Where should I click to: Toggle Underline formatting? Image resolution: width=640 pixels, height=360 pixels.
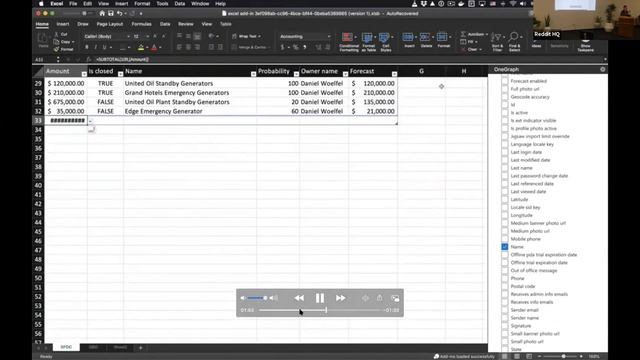coord(104,47)
